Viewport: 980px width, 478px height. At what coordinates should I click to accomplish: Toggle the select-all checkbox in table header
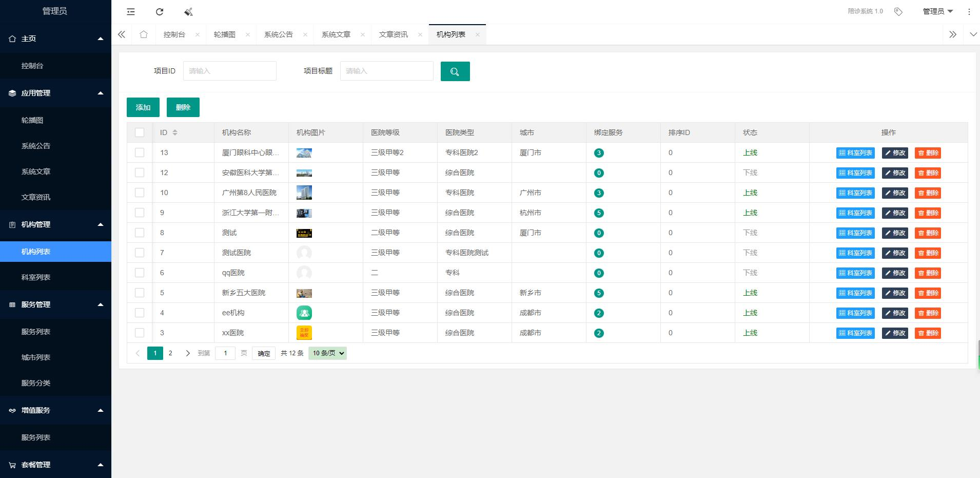140,132
